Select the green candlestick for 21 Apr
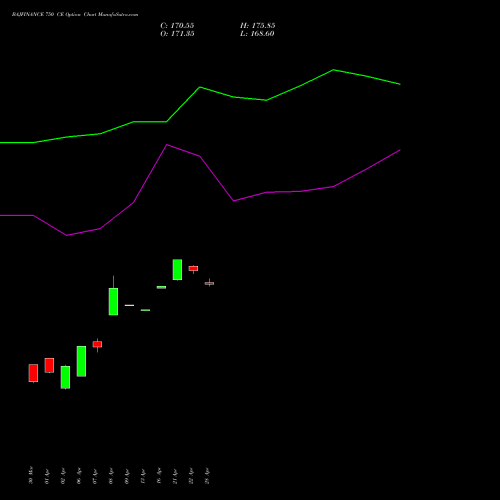This screenshot has height=500, width=500. 177,269
